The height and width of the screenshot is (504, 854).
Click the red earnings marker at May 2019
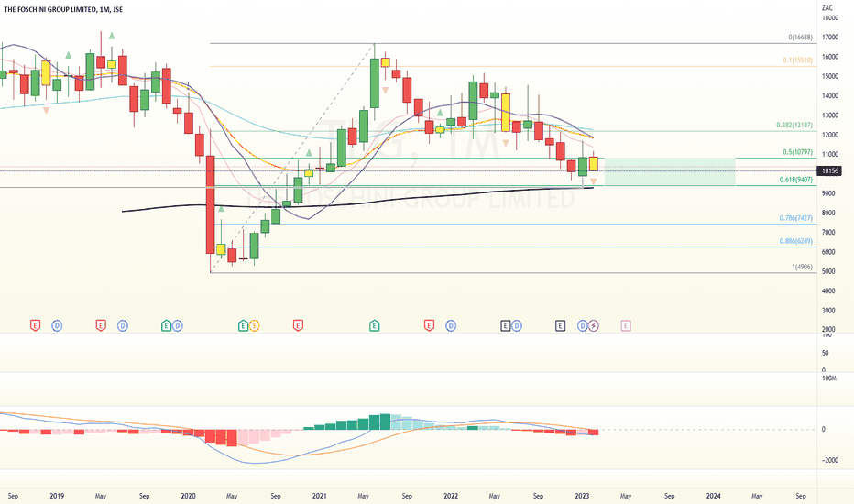(101, 326)
